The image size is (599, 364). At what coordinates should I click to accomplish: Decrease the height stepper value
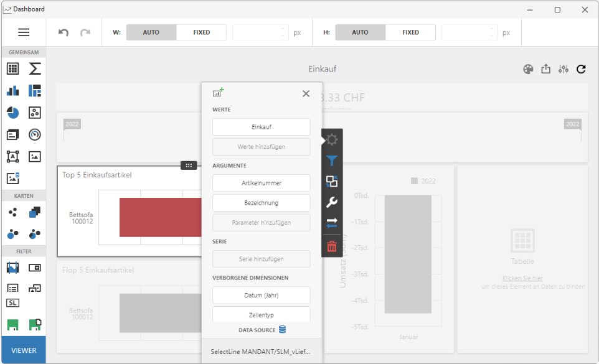tap(492, 36)
